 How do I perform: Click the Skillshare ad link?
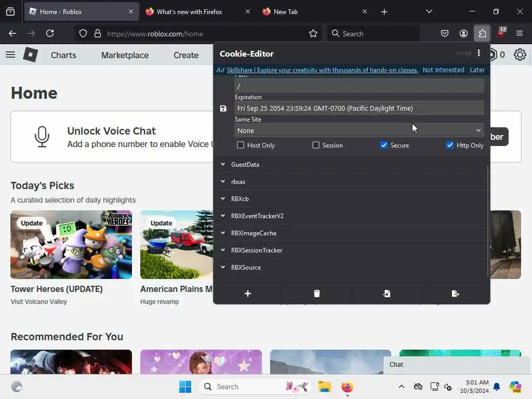point(322,70)
